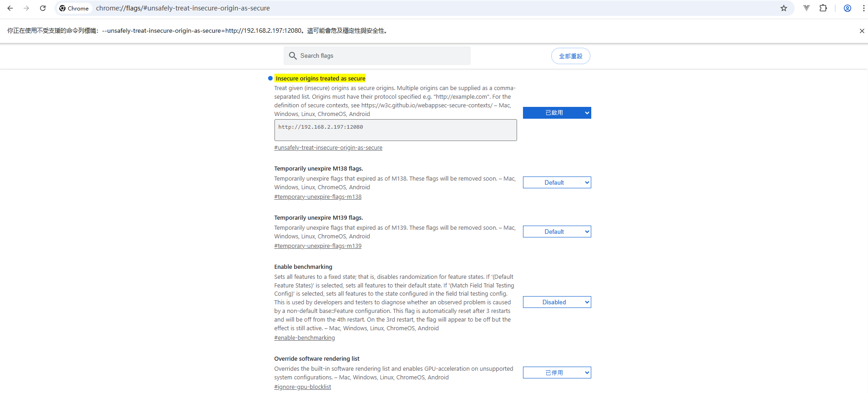Bookmark this page with the star icon
This screenshot has width=868, height=393.
pyautogui.click(x=784, y=8)
